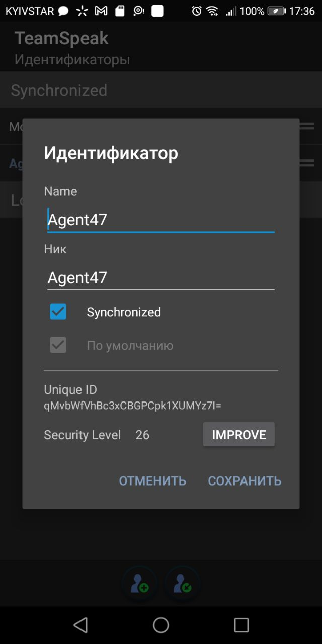Image resolution: width=322 pixels, height=644 pixels.
Task: Tap the add identity icon at bottom
Action: [139, 584]
